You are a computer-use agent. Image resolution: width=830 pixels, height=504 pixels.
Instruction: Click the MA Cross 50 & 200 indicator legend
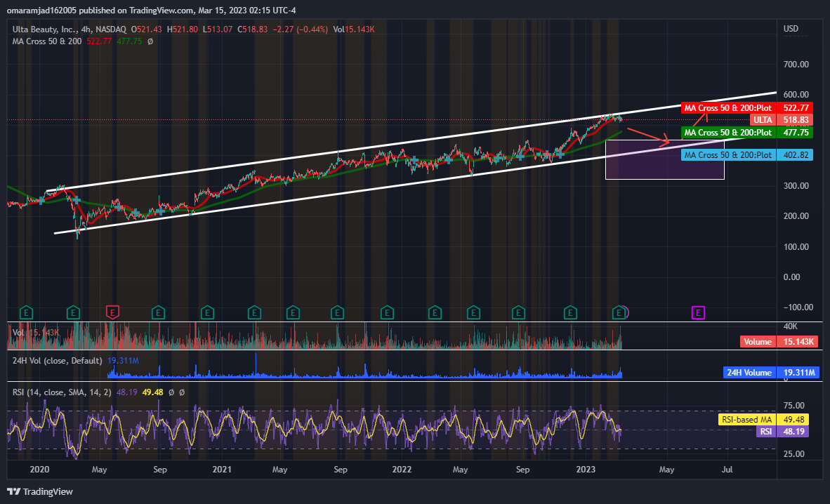(47, 41)
